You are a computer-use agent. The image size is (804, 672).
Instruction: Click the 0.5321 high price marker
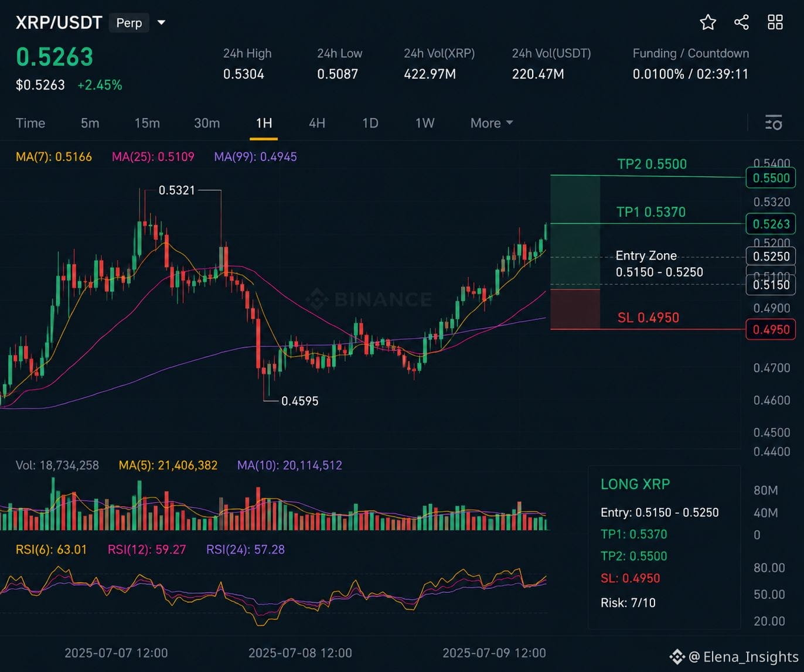[177, 190]
